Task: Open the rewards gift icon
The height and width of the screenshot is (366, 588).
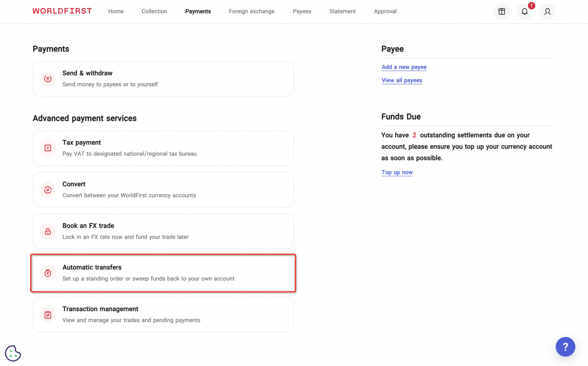Action: 501,11
